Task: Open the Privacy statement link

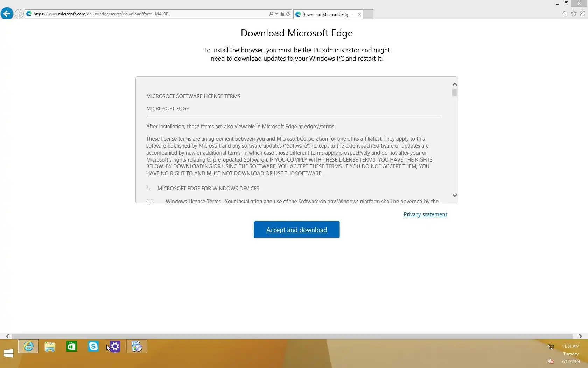Action: (425, 214)
